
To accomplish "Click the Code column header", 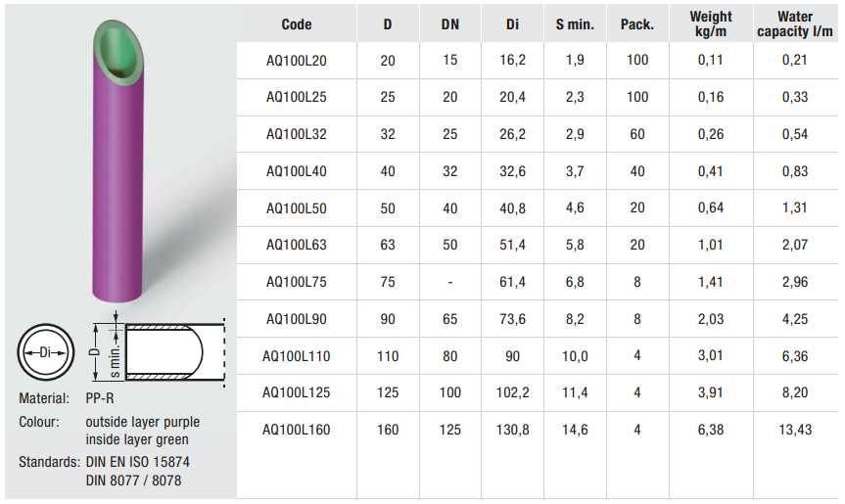I will (296, 24).
